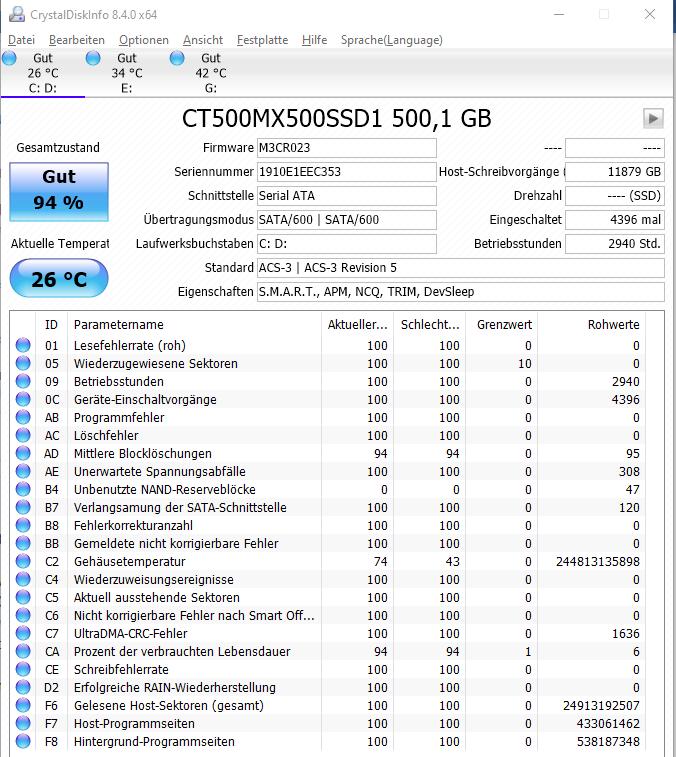676x757 pixels.
Task: Select raw value 1636 in UltraDMA row
Action: 626,633
